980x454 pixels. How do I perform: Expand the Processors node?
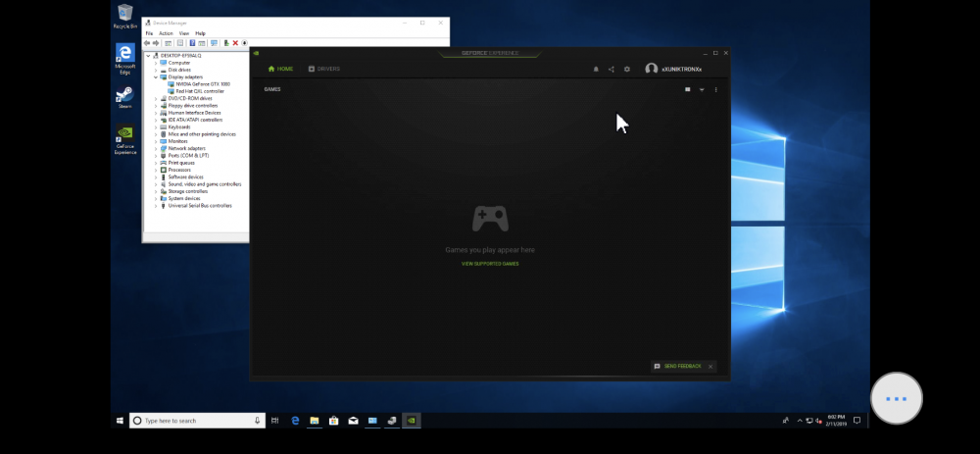point(156,170)
